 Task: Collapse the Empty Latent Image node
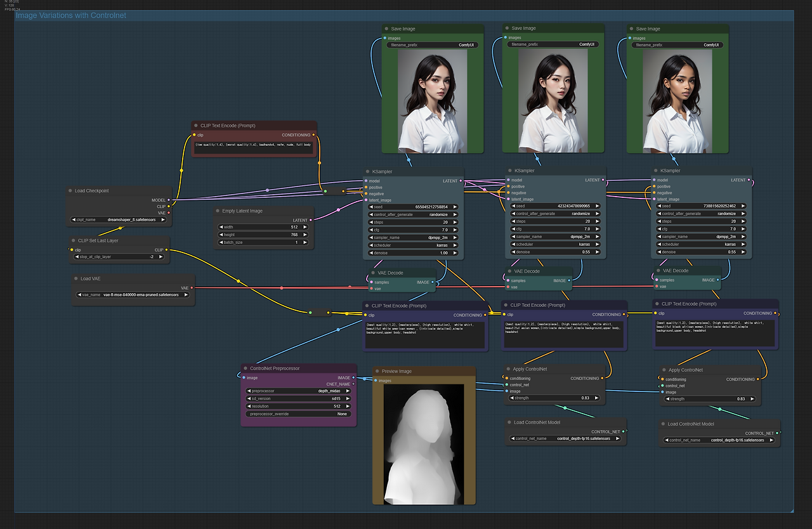pyautogui.click(x=217, y=210)
